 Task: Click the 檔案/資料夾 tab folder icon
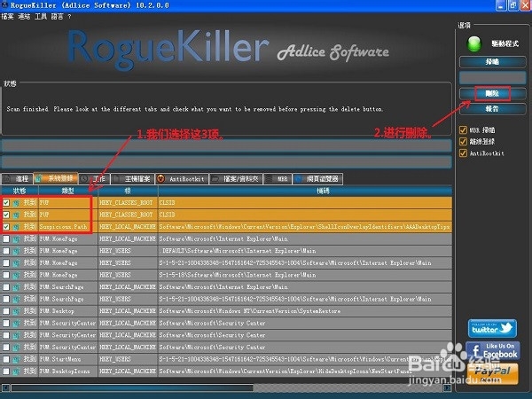(x=215, y=178)
